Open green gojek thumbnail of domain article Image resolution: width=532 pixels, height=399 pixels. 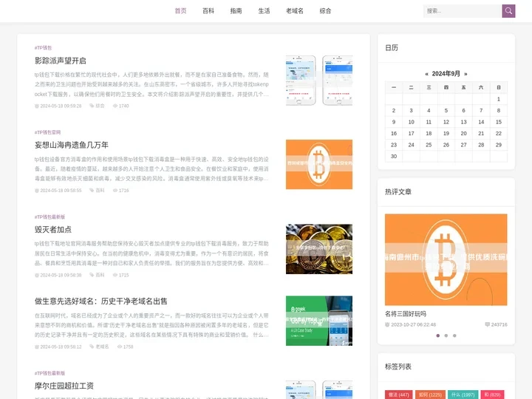coord(319,321)
